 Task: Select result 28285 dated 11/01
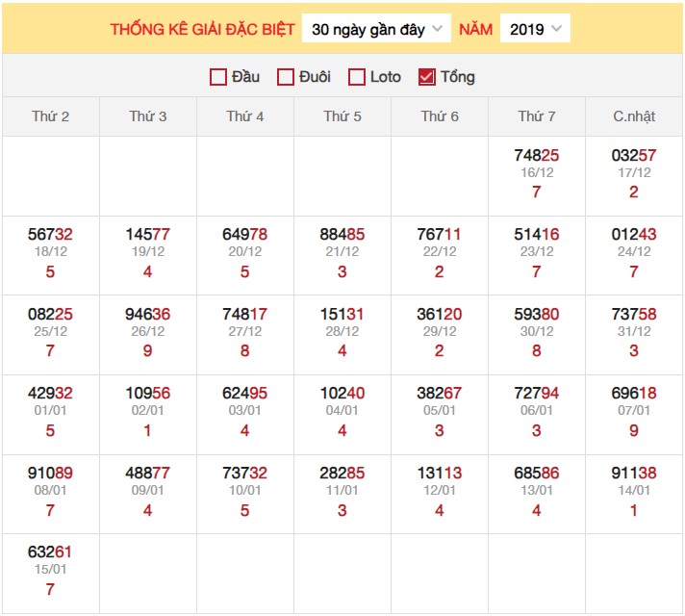[x=342, y=473]
